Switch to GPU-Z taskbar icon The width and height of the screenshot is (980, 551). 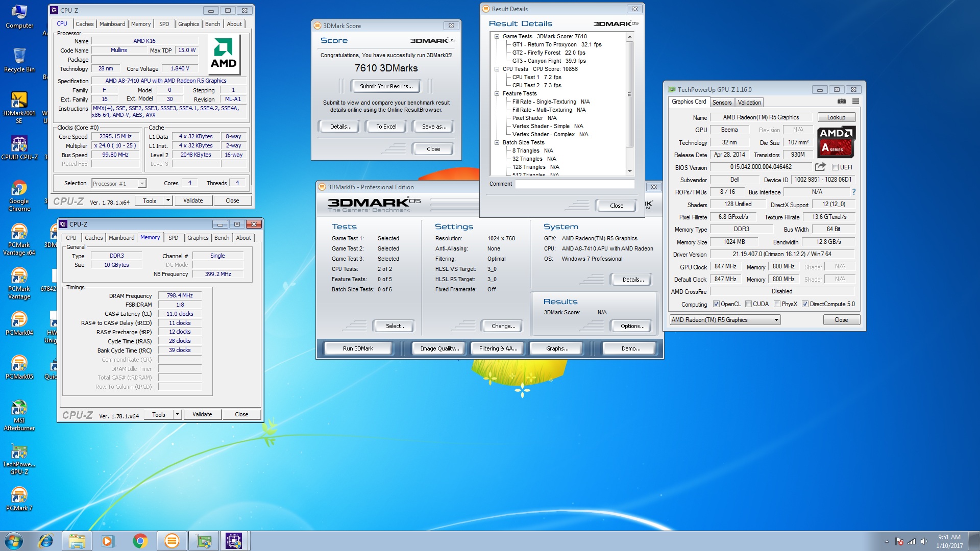203,541
